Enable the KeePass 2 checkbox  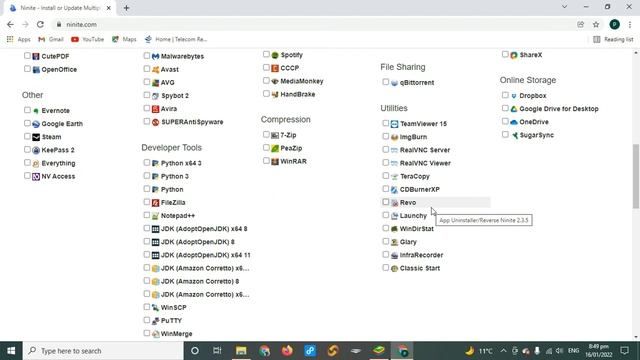(27, 149)
